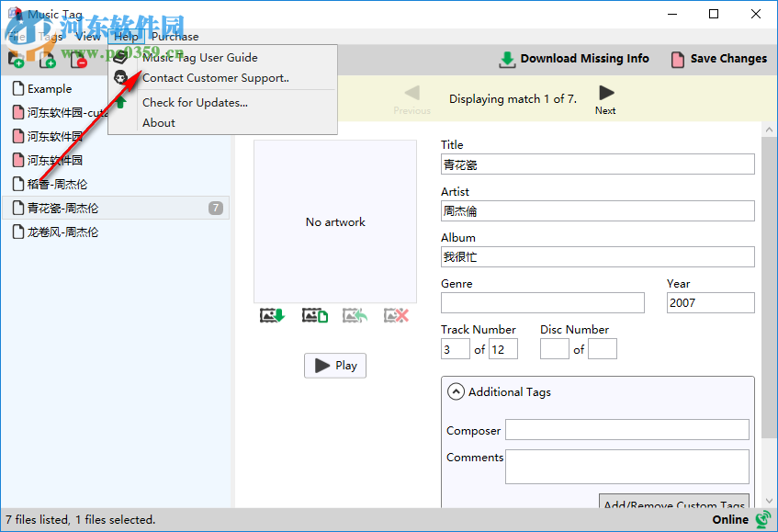Click the Genre input field
The height and width of the screenshot is (532, 778).
coord(542,302)
